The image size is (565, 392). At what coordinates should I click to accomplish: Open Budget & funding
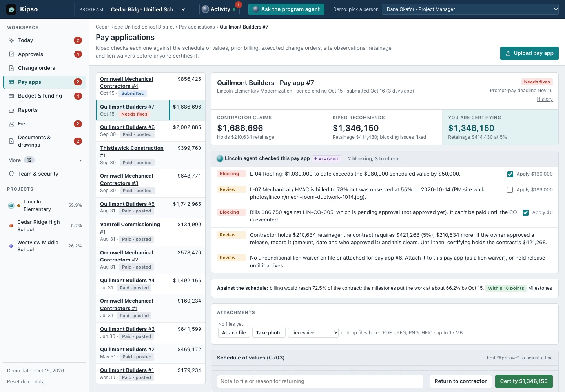point(44,96)
